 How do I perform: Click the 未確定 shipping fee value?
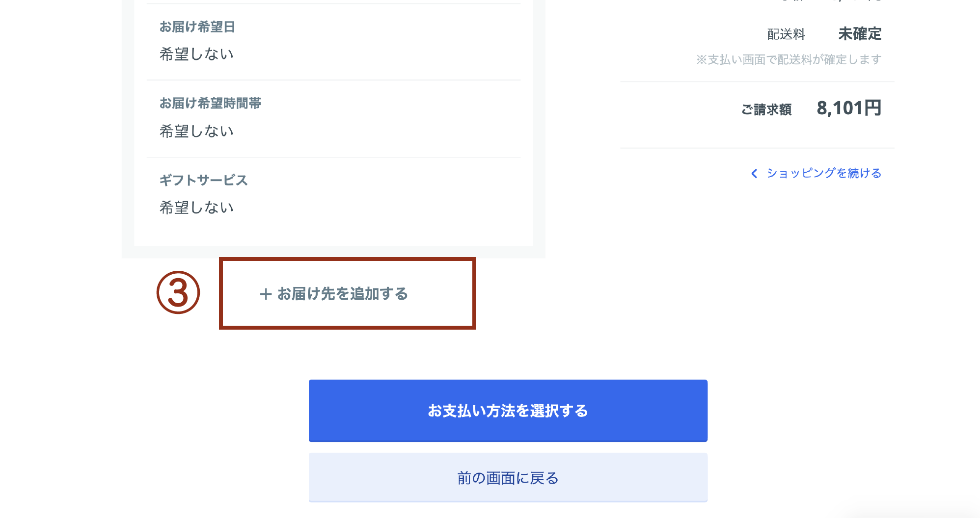pos(860,34)
